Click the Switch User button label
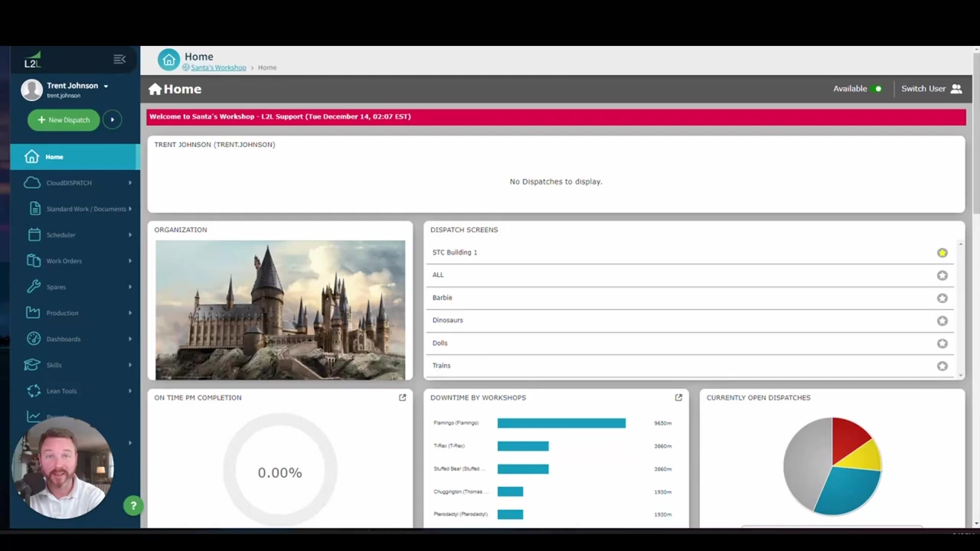This screenshot has height=551, width=980. tap(923, 89)
